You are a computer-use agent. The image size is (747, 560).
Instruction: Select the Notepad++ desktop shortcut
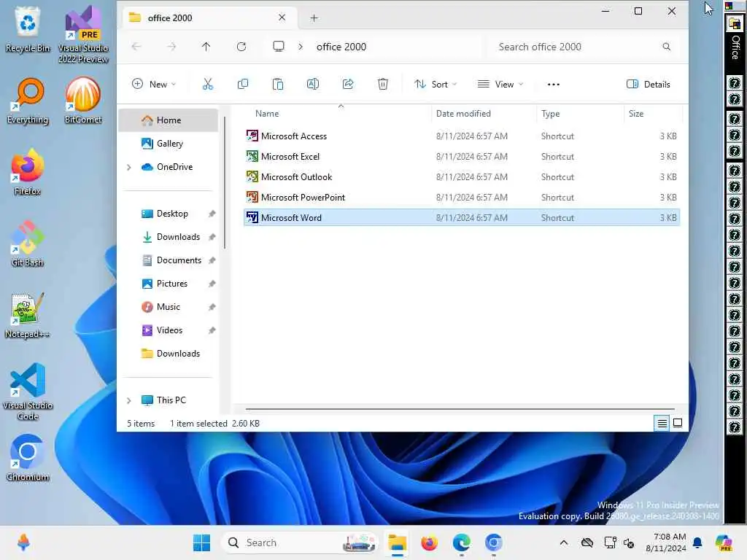[x=28, y=315]
